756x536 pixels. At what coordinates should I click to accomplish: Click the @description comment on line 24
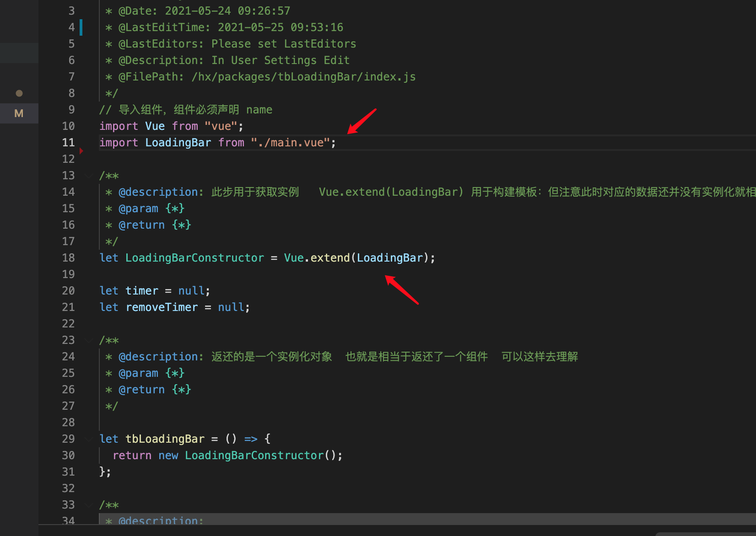pyautogui.click(x=341, y=357)
